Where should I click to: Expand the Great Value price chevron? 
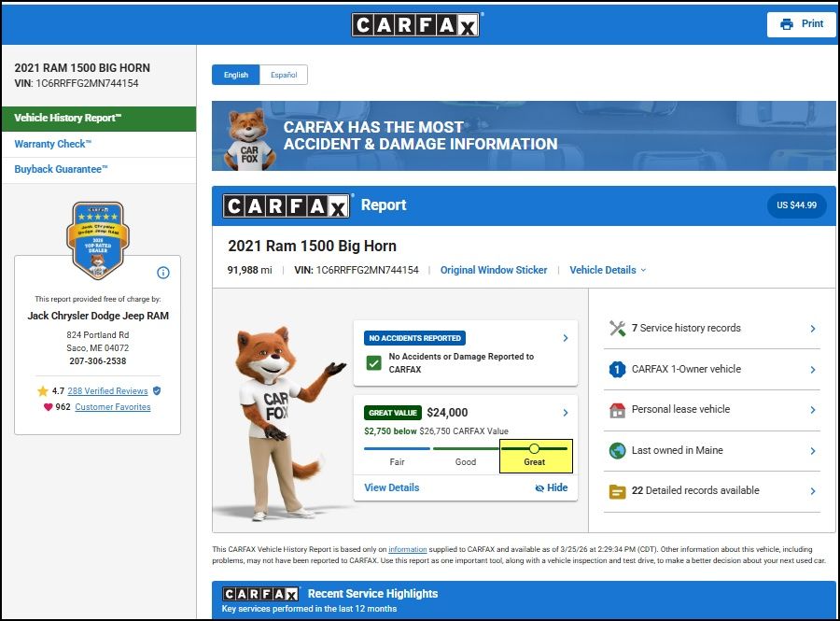[x=566, y=413]
